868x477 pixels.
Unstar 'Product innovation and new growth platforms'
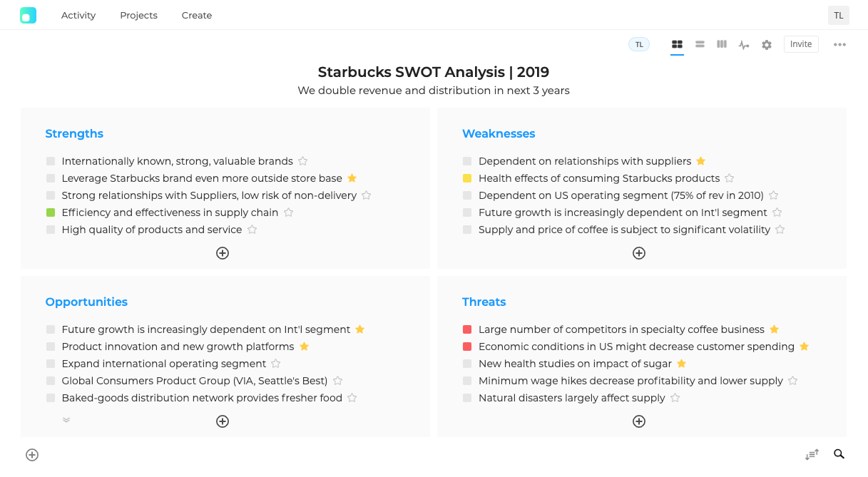tap(305, 347)
